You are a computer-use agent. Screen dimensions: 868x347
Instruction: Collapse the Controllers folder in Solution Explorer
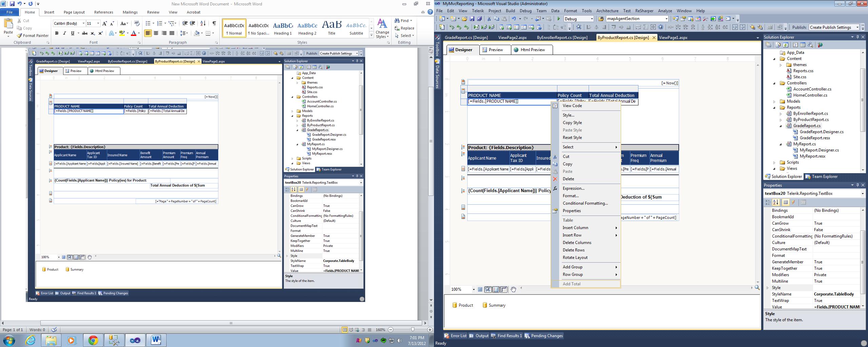(x=774, y=83)
